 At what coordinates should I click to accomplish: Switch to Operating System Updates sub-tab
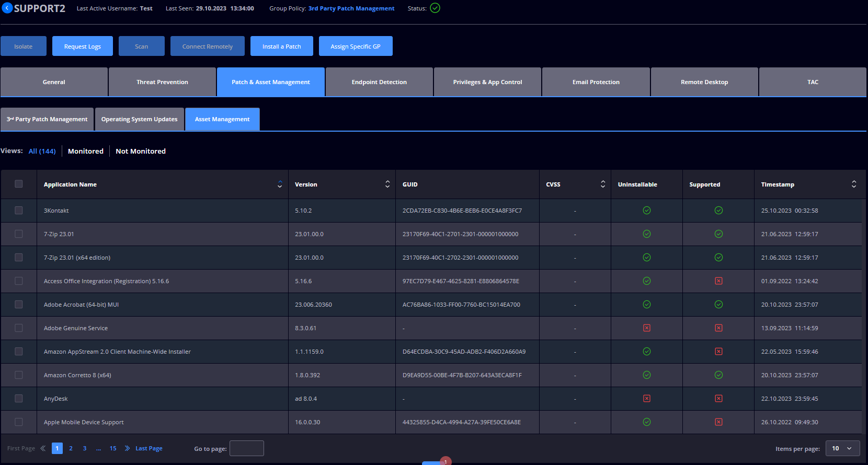tap(139, 119)
